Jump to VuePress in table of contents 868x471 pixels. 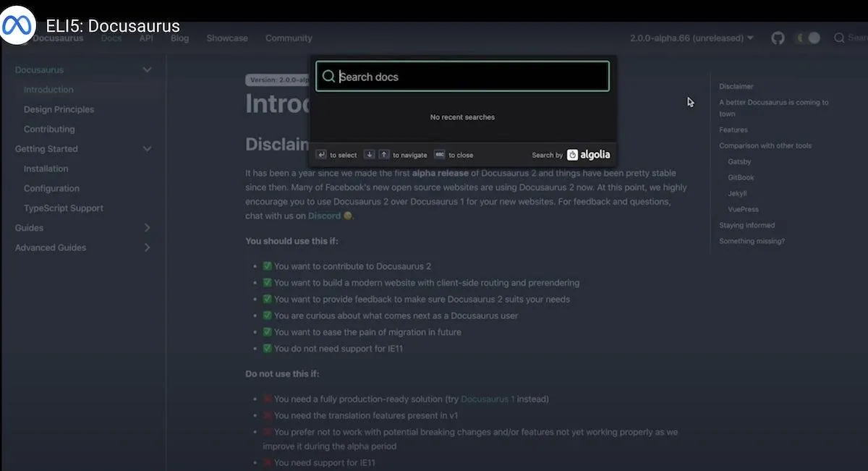click(x=743, y=210)
